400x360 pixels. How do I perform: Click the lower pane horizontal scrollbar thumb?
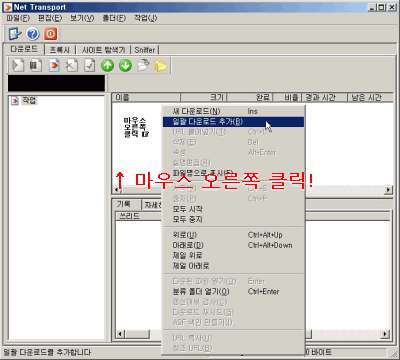point(137,334)
